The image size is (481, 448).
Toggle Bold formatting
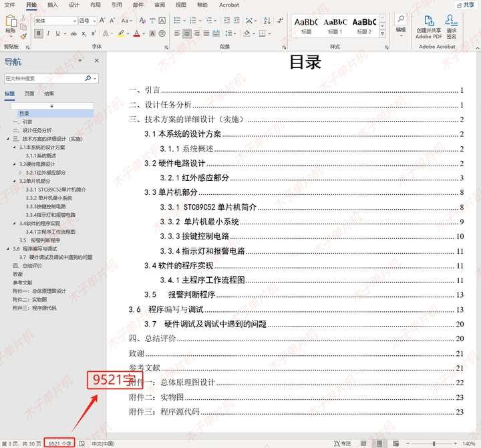pyautogui.click(x=39, y=33)
